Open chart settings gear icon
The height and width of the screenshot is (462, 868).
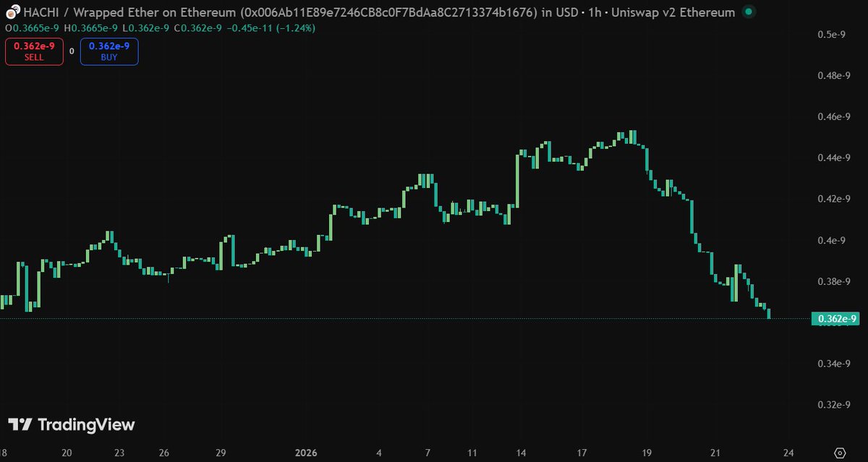pos(840,453)
